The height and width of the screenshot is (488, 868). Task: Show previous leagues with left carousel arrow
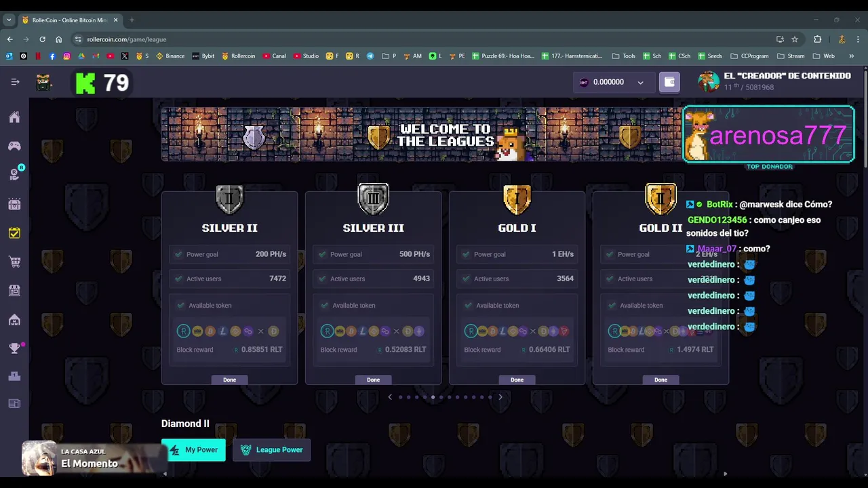[x=390, y=397]
